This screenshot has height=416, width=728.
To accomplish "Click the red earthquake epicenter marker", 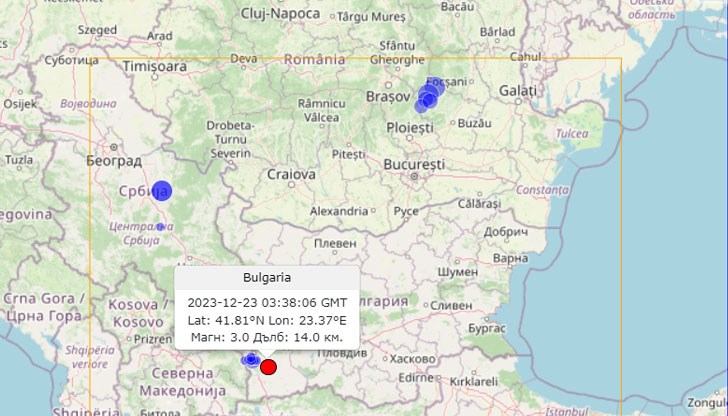I will coord(268,366).
